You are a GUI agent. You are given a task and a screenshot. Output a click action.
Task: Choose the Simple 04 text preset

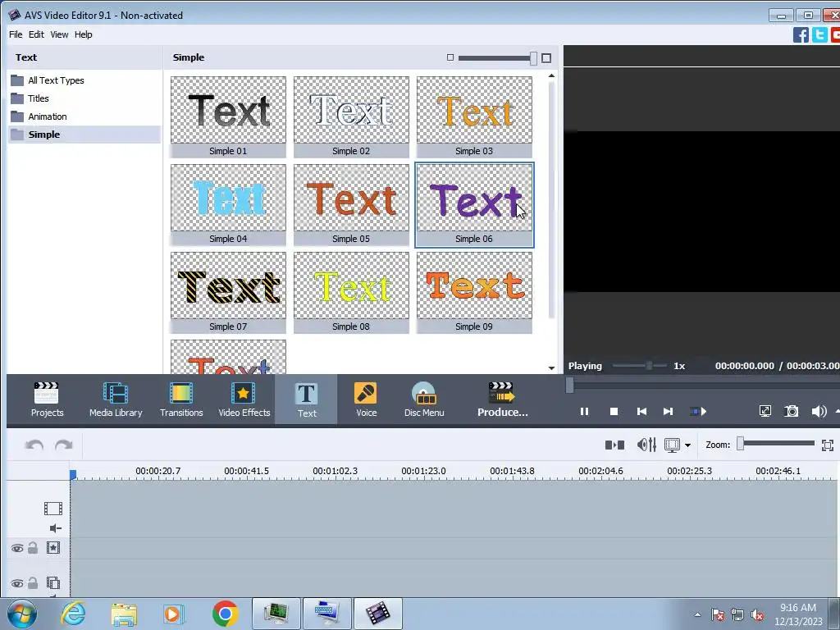pos(228,204)
